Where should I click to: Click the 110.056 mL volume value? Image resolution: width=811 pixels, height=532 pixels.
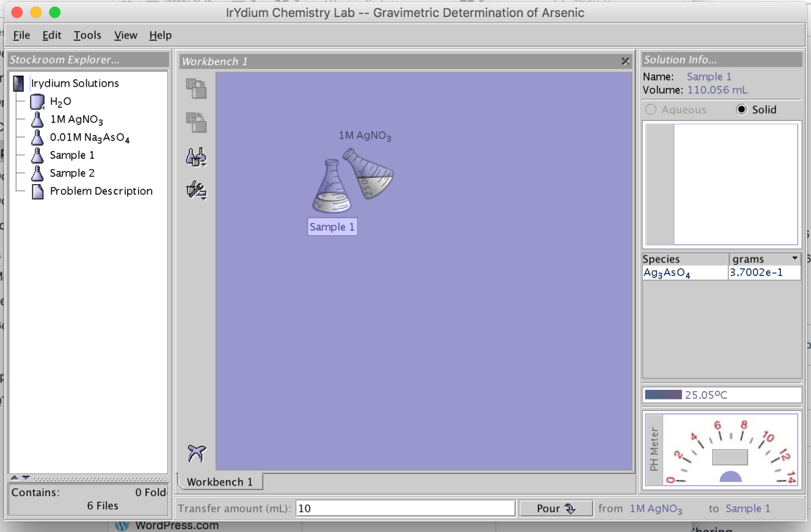click(717, 90)
